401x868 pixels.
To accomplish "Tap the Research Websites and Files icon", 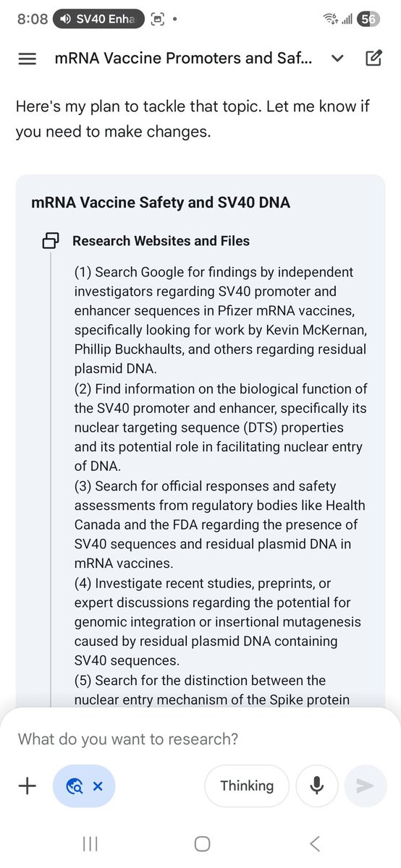I will (x=51, y=241).
